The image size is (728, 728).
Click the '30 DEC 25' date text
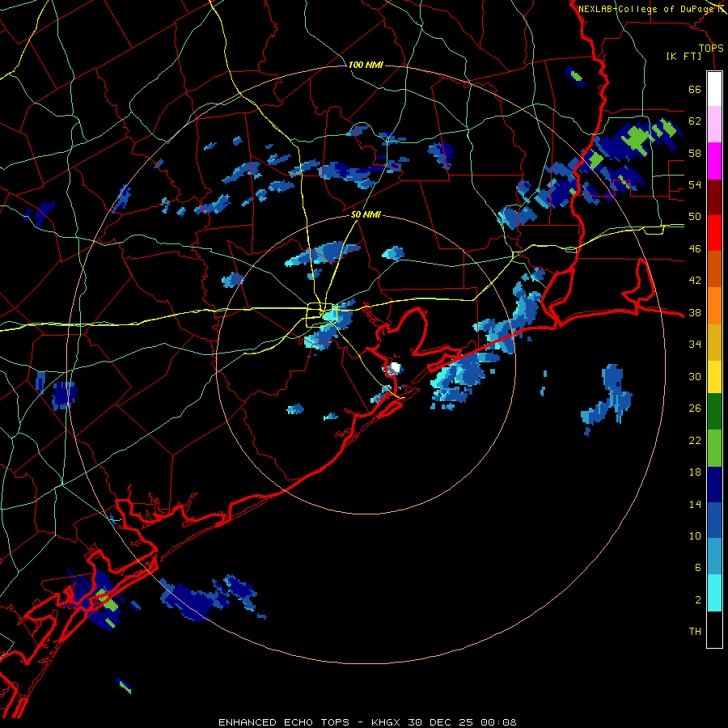440,722
